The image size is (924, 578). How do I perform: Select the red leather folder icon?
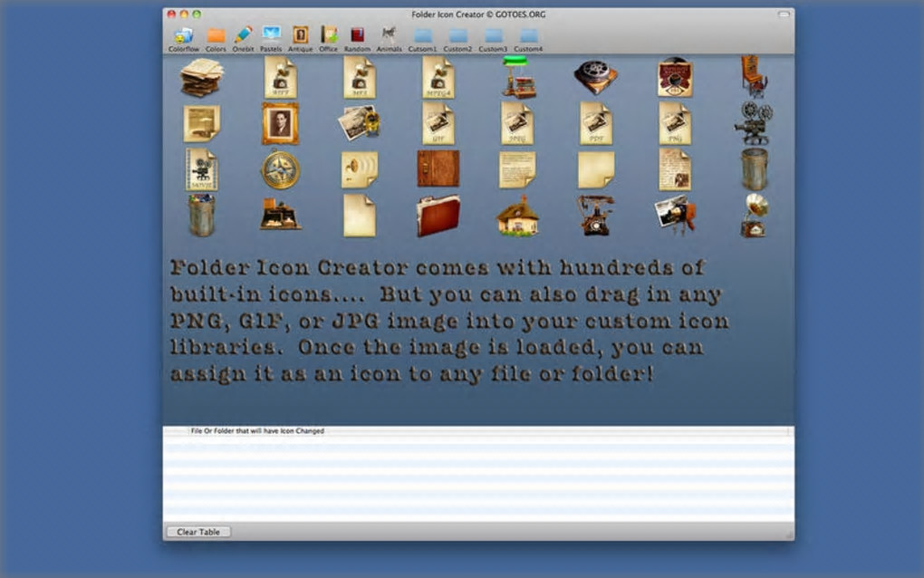(438, 216)
